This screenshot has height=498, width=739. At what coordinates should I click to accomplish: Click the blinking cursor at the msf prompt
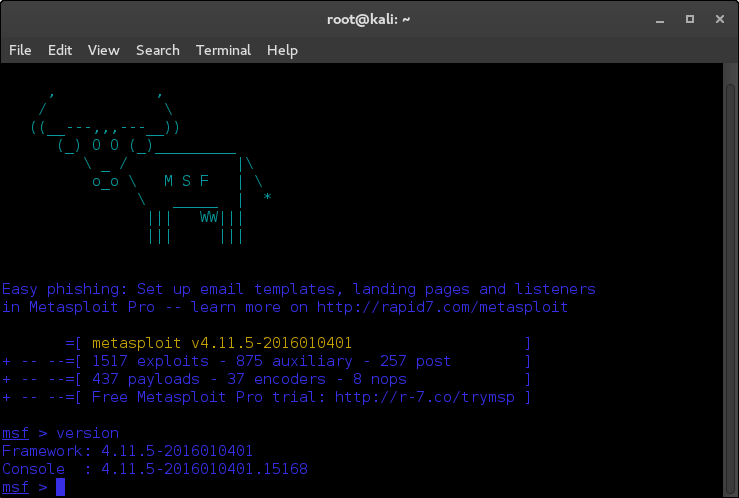tap(60, 487)
